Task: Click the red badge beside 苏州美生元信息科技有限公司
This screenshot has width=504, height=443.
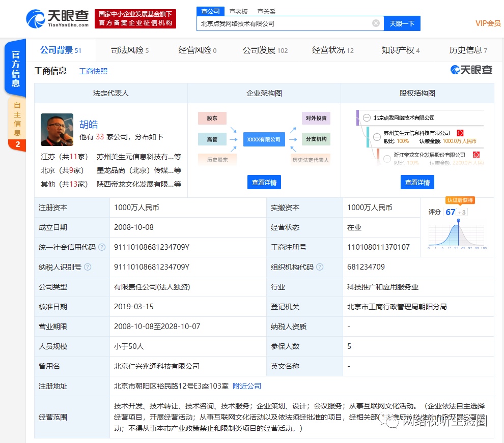Action: pyautogui.click(x=460, y=132)
